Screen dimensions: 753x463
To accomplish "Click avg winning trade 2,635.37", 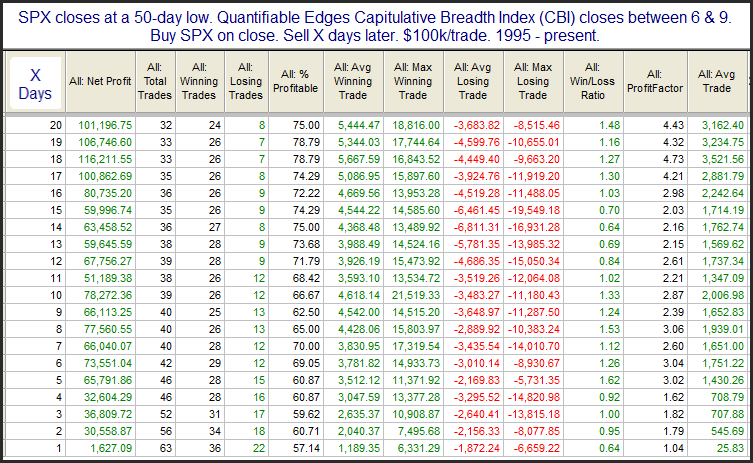I will tap(359, 414).
